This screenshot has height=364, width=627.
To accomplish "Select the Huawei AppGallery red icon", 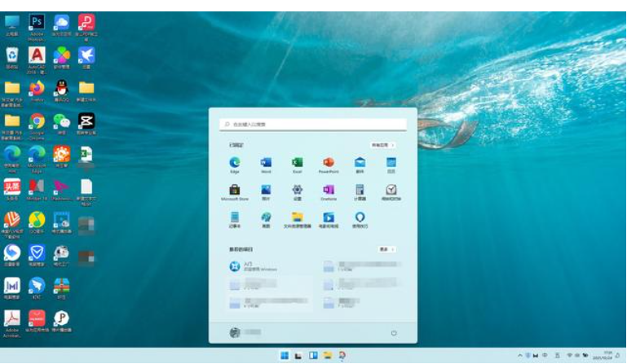I will tap(37, 321).
